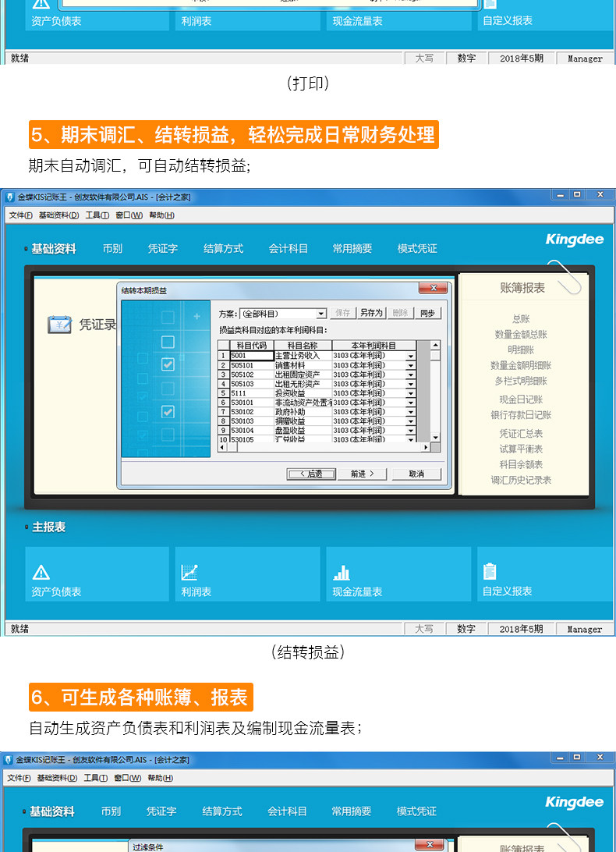The image size is (616, 852).
Task: Click the 资产负债表 warning-triangle icon in 结转损益 window
Action: (41, 573)
